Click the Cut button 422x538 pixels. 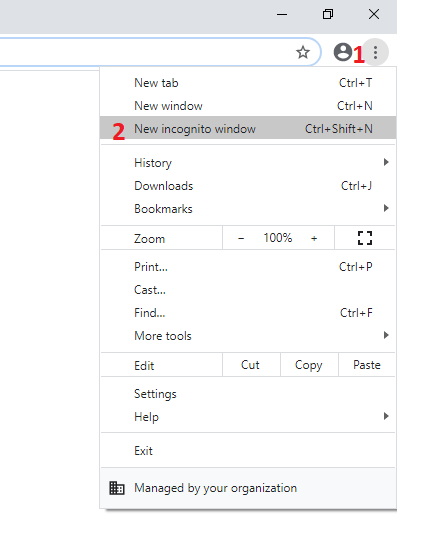tap(250, 365)
